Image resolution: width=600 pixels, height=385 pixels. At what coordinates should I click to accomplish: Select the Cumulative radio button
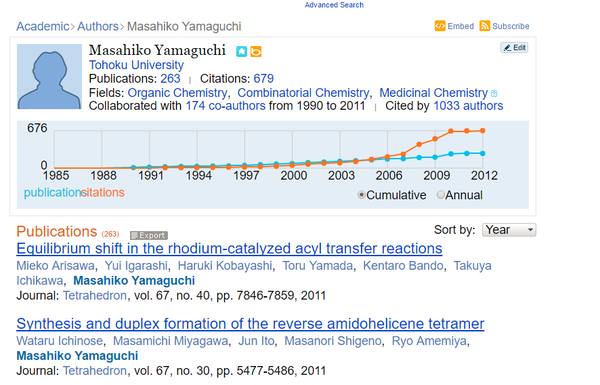pos(361,195)
